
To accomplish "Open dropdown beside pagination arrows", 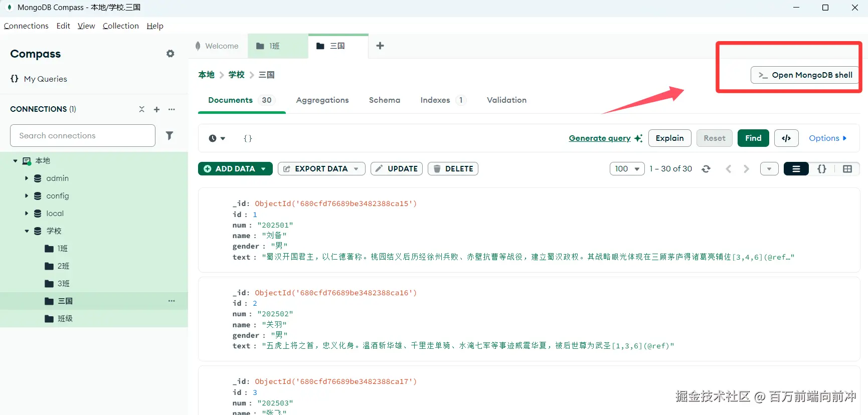I will click(x=769, y=169).
